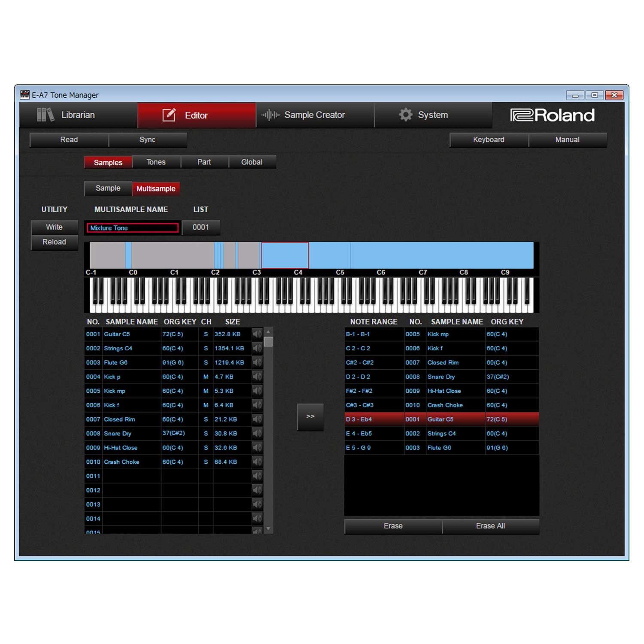This screenshot has height=644, width=644.
Task: Preview the Kick p sample with its speaker icon
Action: coord(257,377)
